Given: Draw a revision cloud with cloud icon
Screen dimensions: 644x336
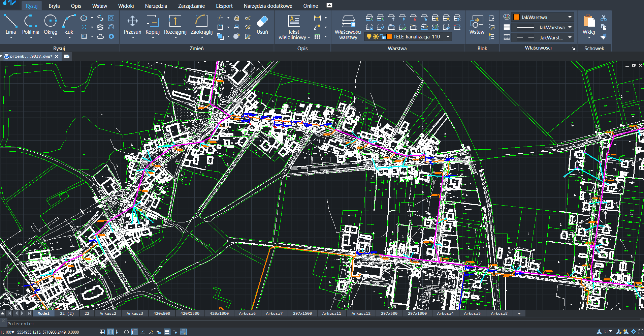Looking at the screenshot, I should 100,36.
